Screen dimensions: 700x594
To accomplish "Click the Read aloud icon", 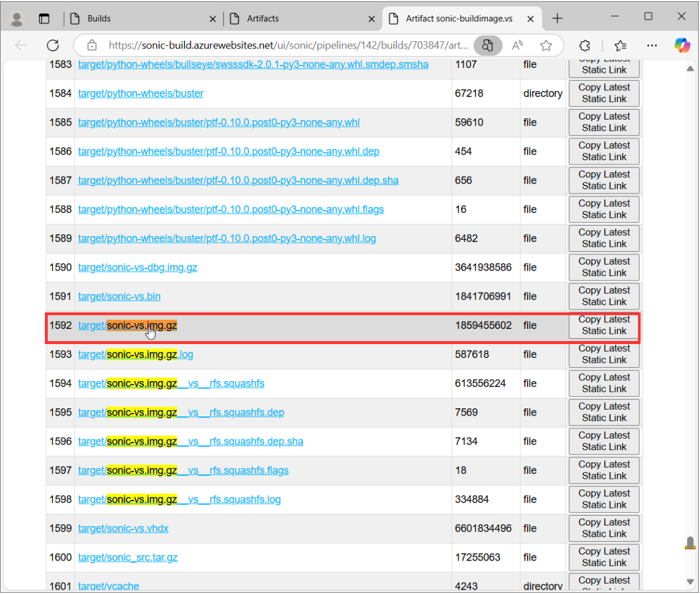I will tap(518, 46).
